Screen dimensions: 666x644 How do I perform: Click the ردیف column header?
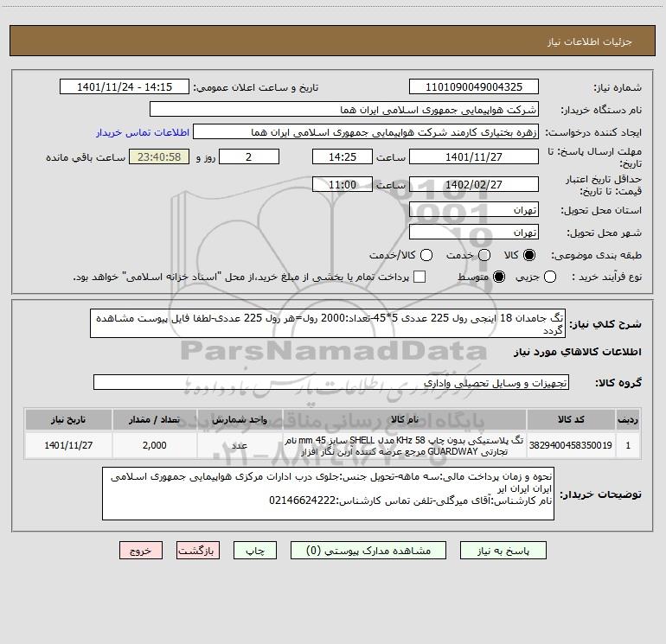point(628,420)
